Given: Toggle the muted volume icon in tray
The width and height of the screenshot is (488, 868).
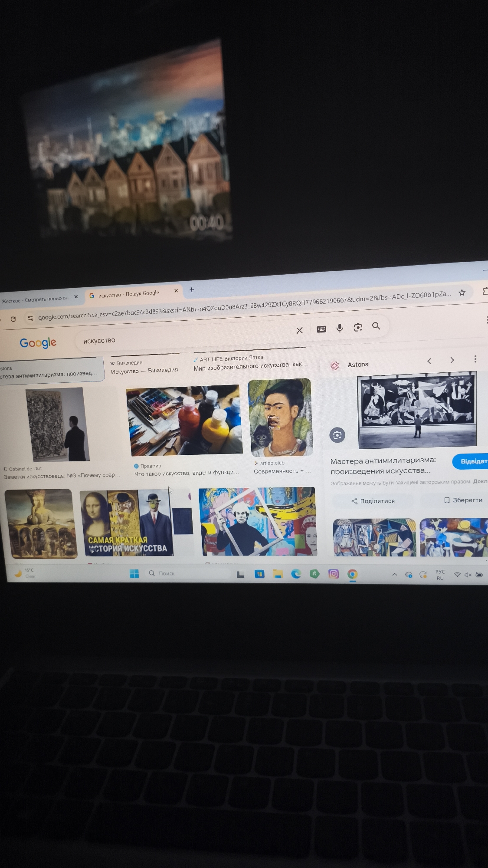Looking at the screenshot, I should click(x=468, y=575).
